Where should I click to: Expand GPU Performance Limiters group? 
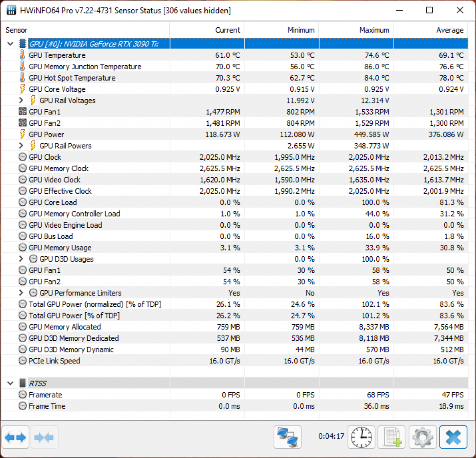coord(21,293)
